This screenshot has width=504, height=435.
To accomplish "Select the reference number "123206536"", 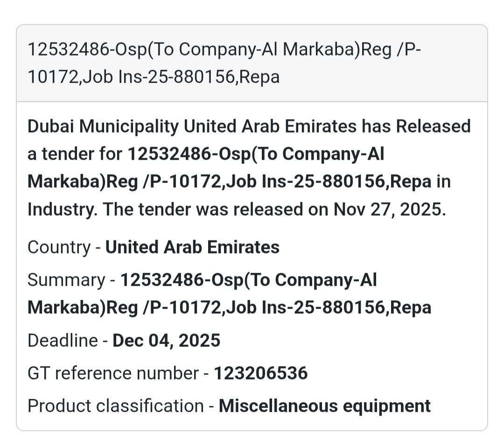I will click(261, 373).
